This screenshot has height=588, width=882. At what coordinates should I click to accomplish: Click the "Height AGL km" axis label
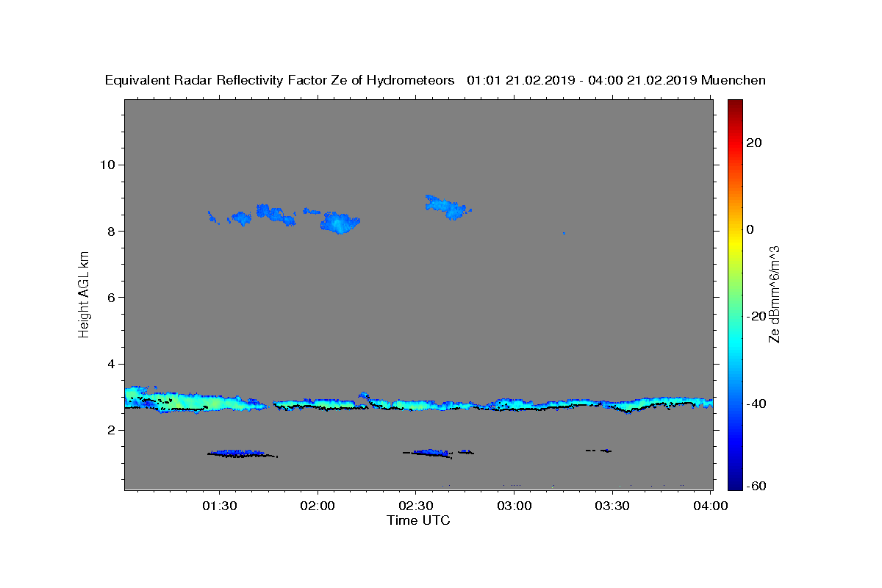pos(84,294)
